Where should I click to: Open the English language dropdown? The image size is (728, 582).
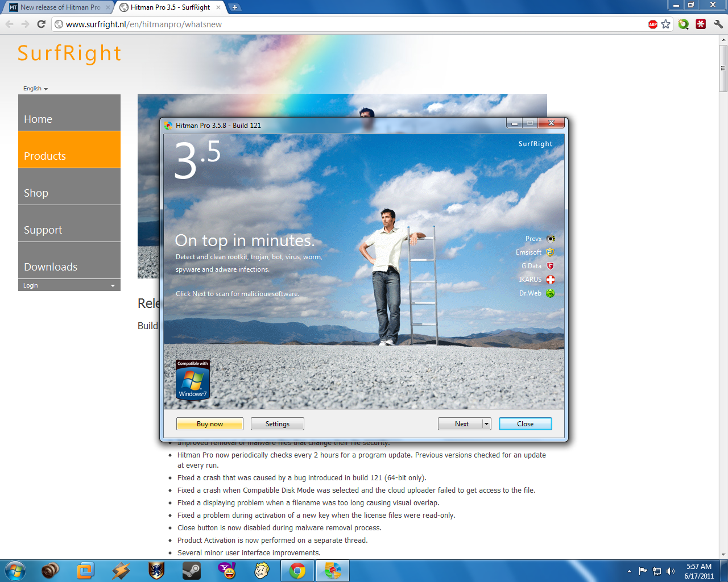pos(35,89)
